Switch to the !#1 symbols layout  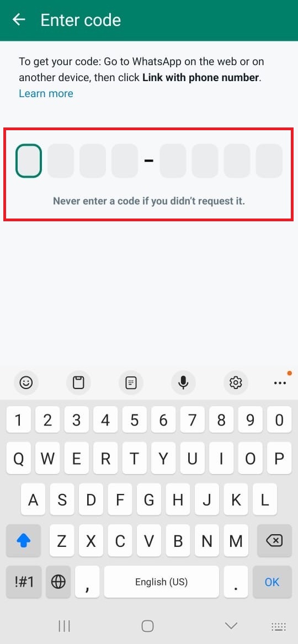coord(24,582)
